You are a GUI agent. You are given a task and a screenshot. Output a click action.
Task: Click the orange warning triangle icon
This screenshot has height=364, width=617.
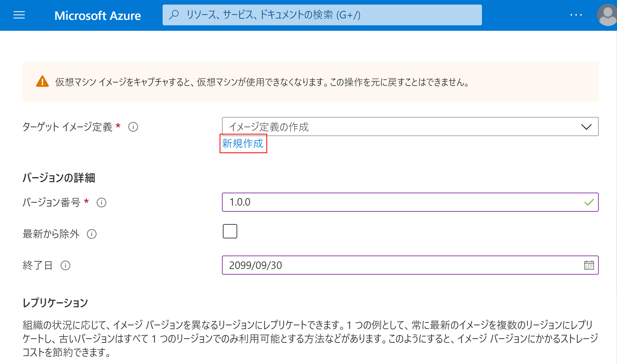(x=42, y=82)
